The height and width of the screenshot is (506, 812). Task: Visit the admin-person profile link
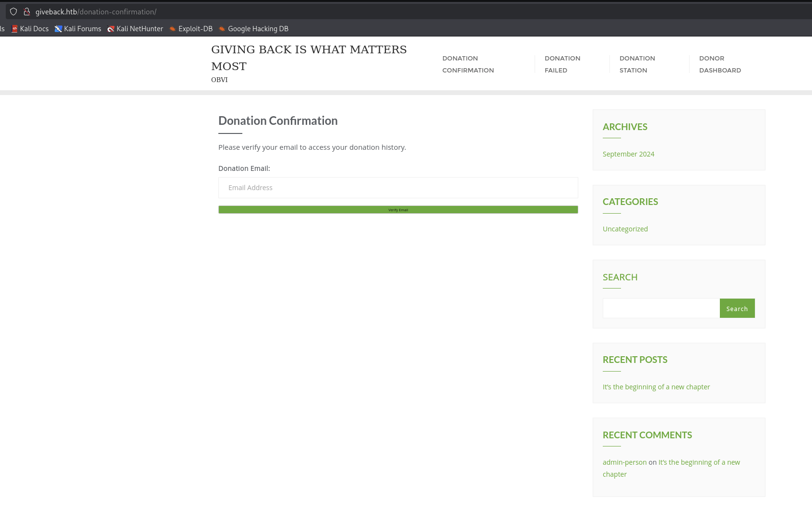click(x=624, y=462)
